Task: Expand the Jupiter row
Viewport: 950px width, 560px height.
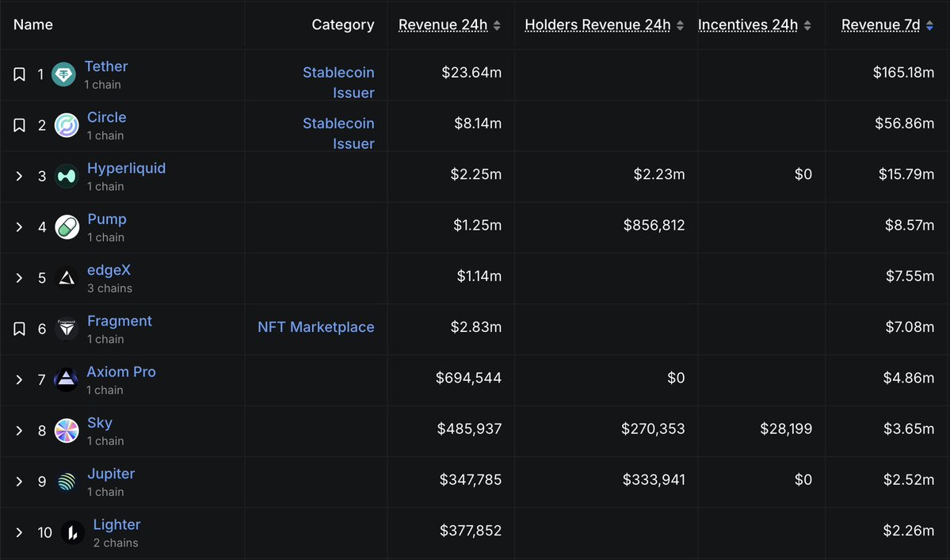Action: pyautogui.click(x=19, y=482)
